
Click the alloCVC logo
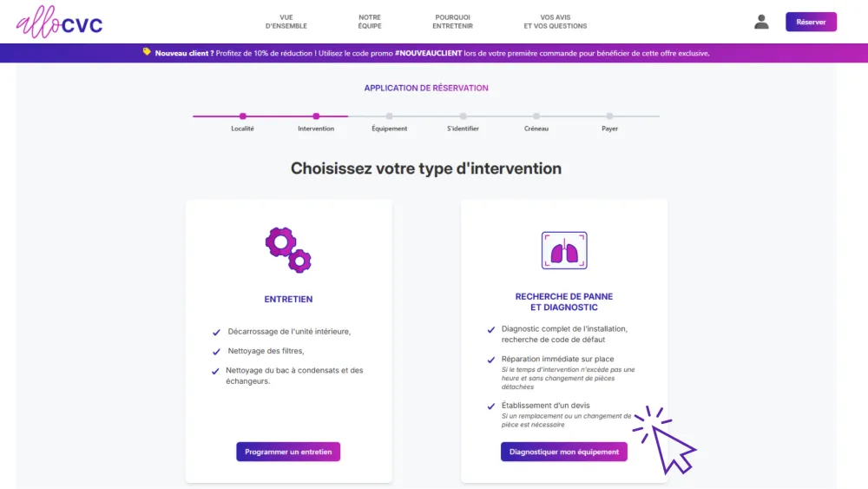tap(59, 23)
